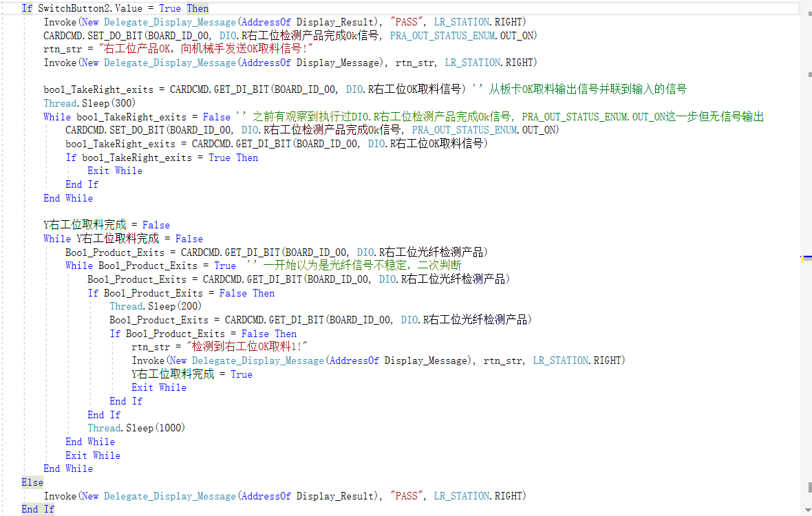Click the Invoke line after the Else keyword

(x=285, y=496)
